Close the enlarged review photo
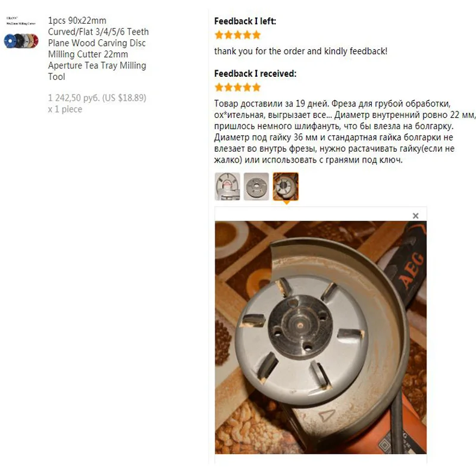 (415, 216)
